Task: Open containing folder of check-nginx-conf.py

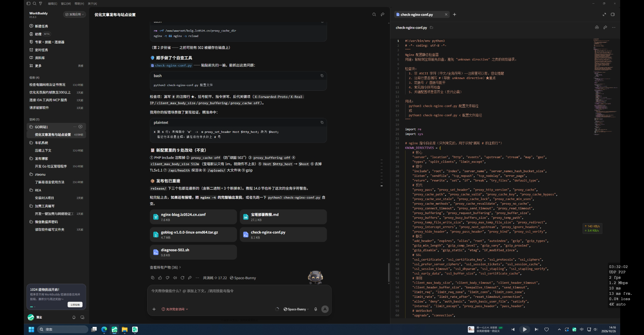Action: 431,27
